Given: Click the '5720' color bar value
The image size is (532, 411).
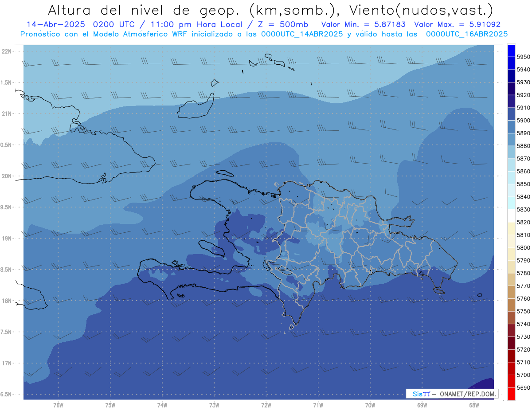Looking at the screenshot, I should (x=524, y=350).
